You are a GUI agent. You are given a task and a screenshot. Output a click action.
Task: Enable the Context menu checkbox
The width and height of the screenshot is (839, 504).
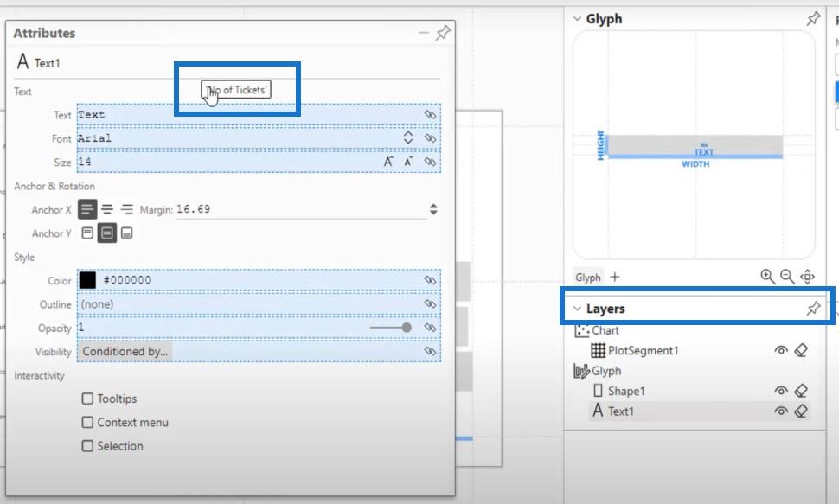(x=87, y=422)
